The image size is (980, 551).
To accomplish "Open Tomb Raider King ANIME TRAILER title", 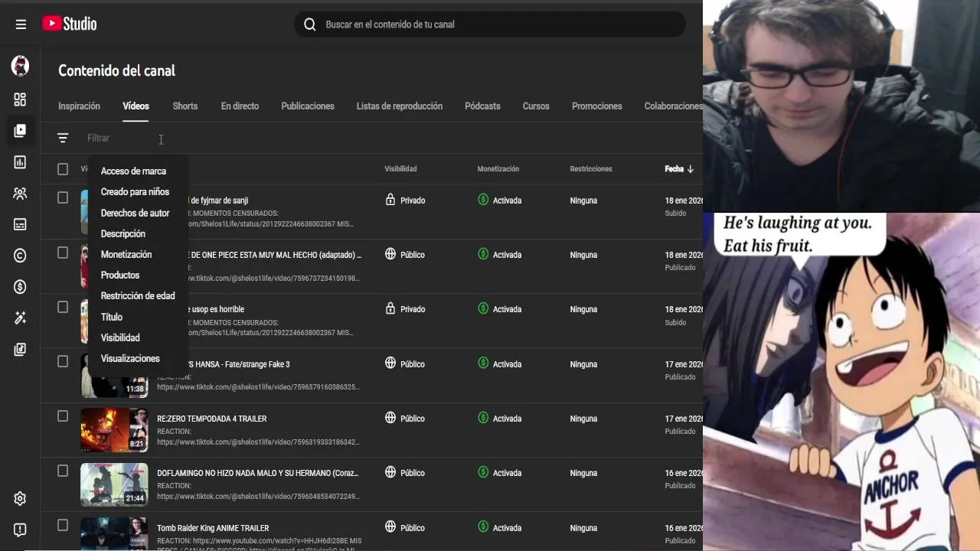I will point(213,528).
